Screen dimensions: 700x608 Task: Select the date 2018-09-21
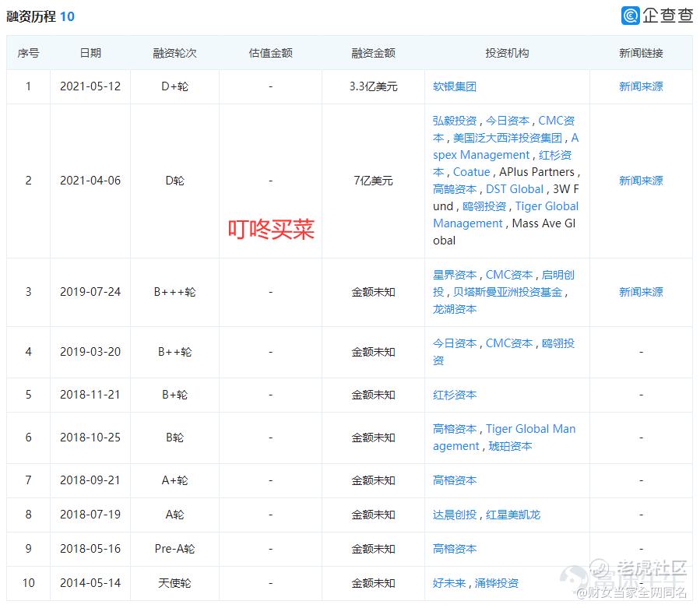[90, 481]
